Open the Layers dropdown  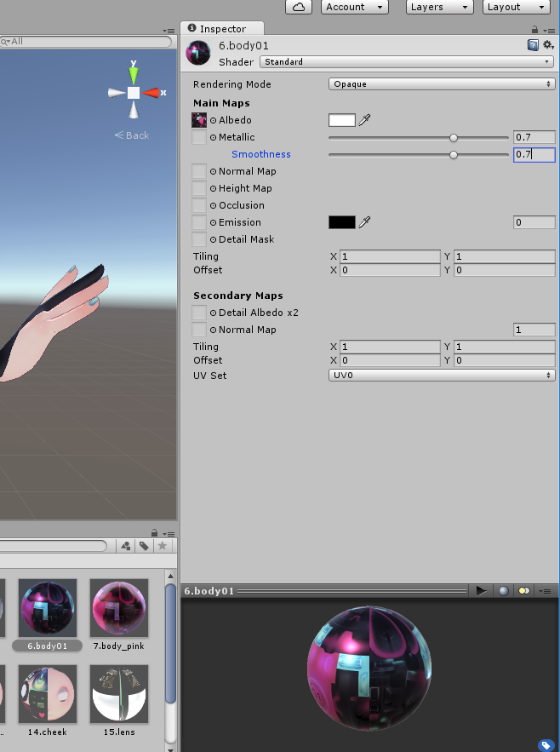click(x=440, y=7)
